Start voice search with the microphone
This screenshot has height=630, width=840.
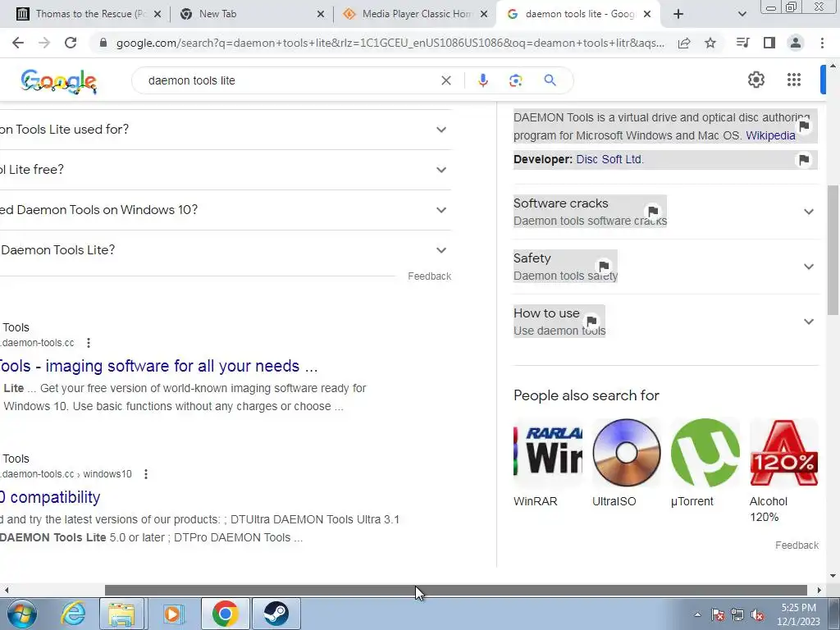click(x=482, y=80)
